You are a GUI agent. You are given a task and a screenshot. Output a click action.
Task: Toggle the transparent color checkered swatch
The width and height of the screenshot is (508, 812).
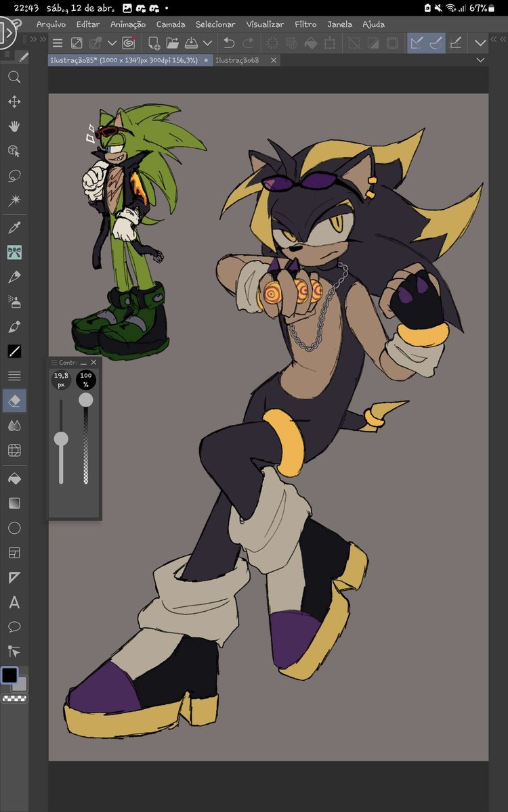tap(14, 698)
